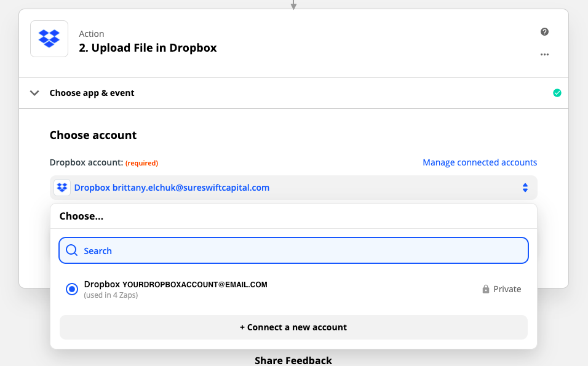Click the green checkmark on Choose app & event
Screen dimensions: 588x366
(x=557, y=92)
